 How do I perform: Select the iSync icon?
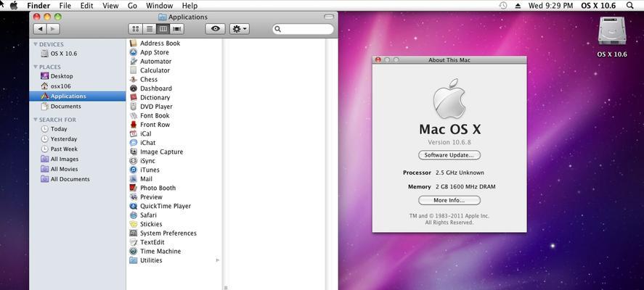click(x=133, y=160)
